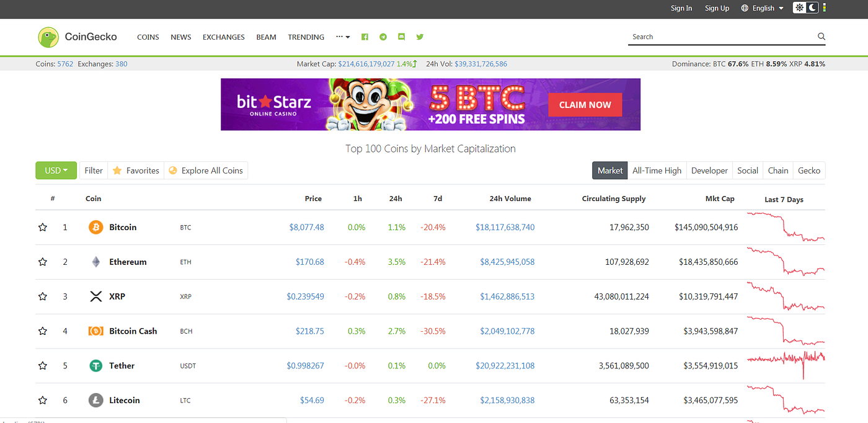Click Explore All Coins button

pyautogui.click(x=206, y=171)
